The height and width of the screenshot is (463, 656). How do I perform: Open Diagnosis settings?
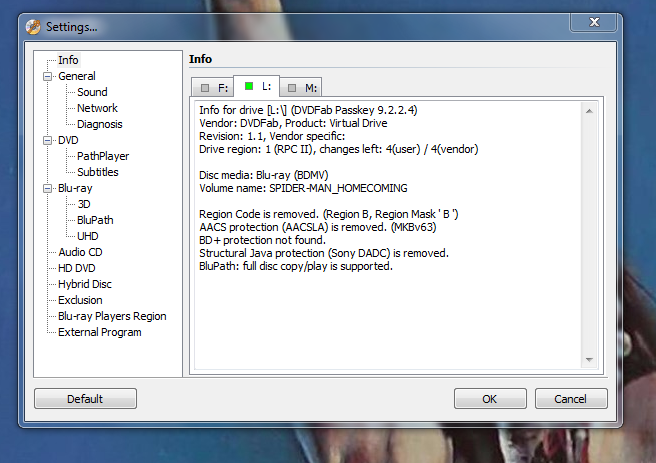[100, 124]
